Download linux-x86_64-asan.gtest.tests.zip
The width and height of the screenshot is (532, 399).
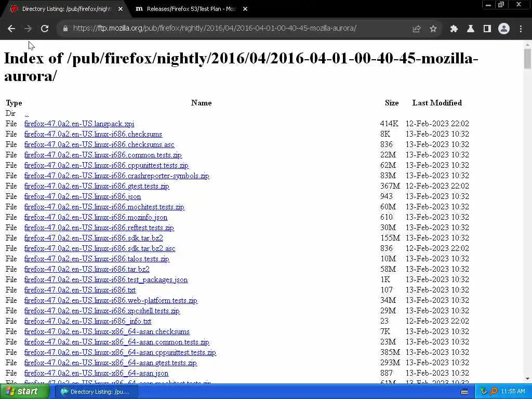tap(111, 363)
